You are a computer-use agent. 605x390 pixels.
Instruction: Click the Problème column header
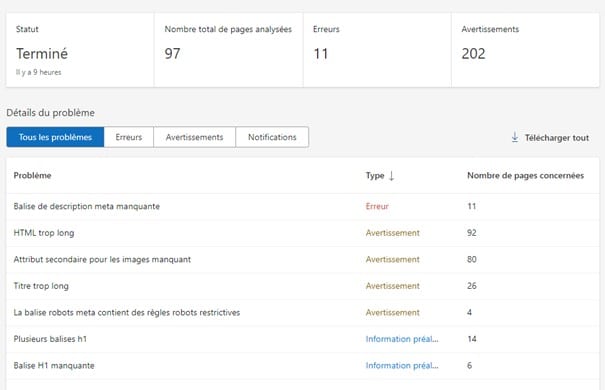point(32,176)
